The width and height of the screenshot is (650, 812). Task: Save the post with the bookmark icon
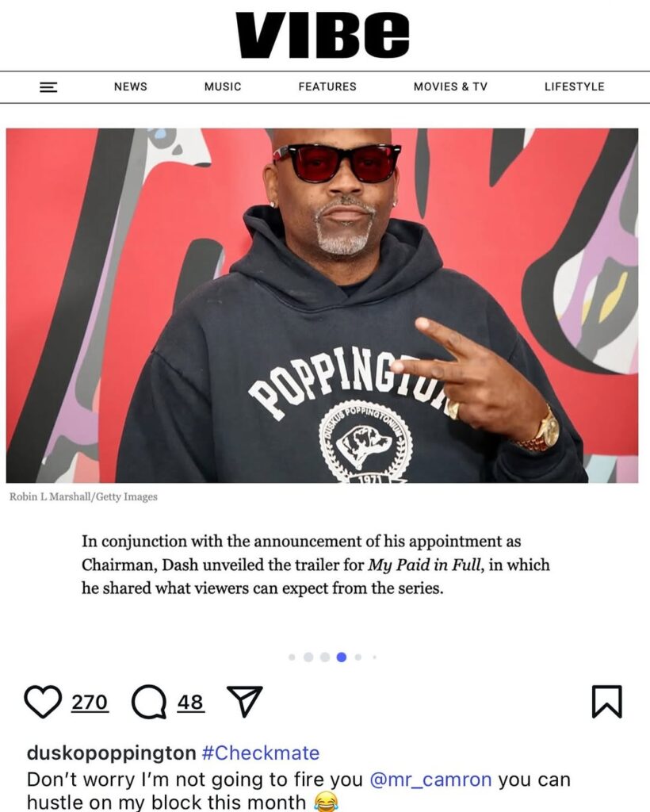pyautogui.click(x=606, y=702)
